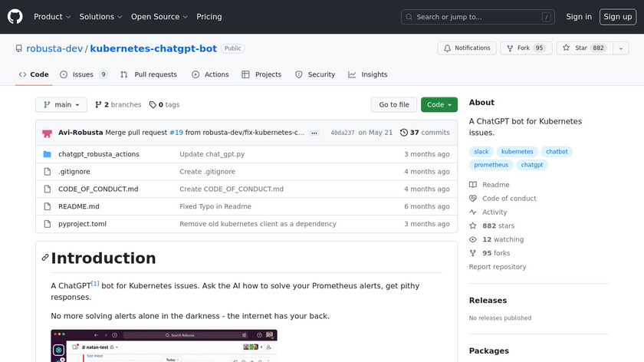Click the kubernetes topic tag
644x362 pixels.
(x=517, y=152)
